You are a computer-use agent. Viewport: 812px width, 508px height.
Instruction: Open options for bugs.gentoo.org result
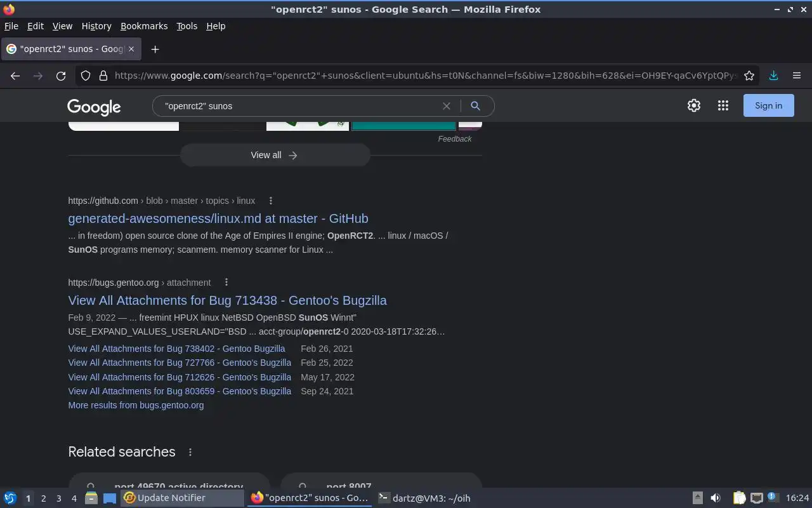point(226,283)
